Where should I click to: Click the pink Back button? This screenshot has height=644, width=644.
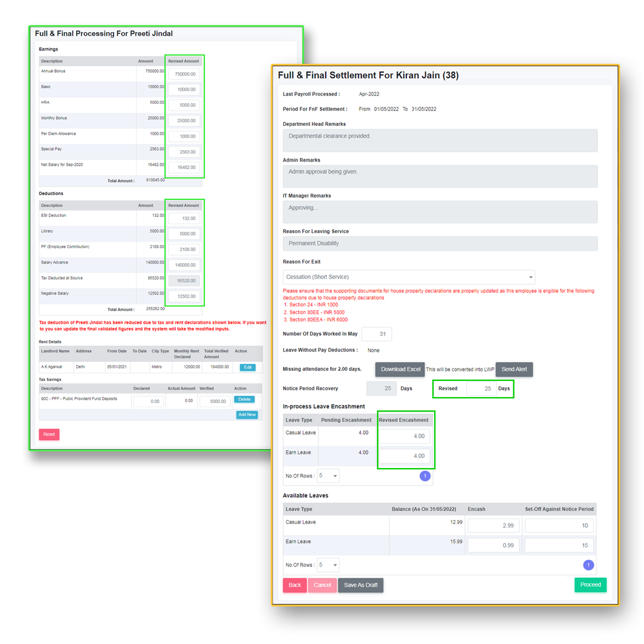pos(295,585)
